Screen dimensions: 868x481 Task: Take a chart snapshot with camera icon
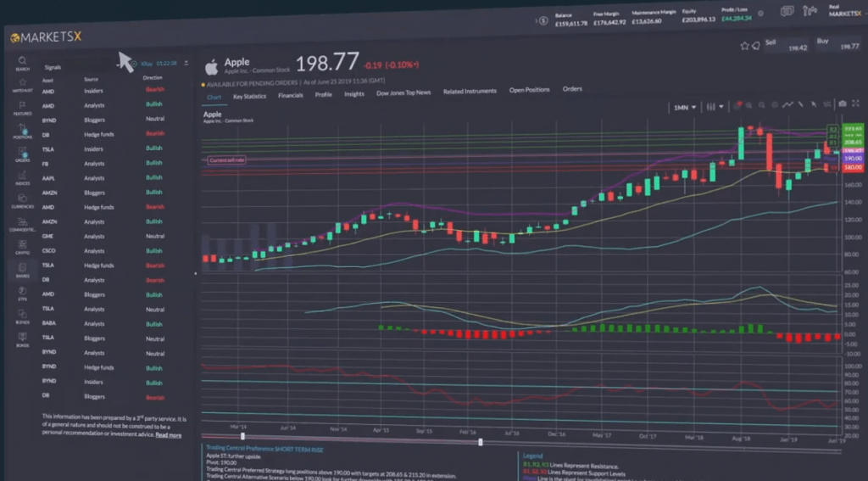tap(842, 103)
